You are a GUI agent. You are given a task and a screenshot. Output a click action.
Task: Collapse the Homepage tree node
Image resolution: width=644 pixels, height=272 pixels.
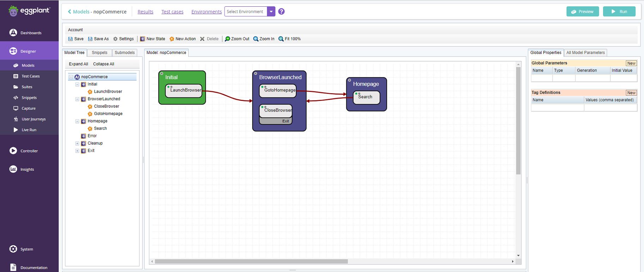click(x=77, y=121)
